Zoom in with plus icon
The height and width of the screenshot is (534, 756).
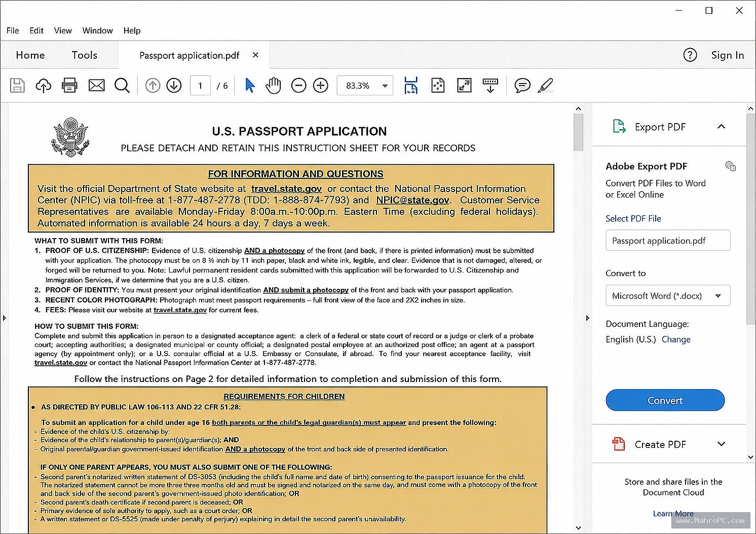pyautogui.click(x=321, y=86)
